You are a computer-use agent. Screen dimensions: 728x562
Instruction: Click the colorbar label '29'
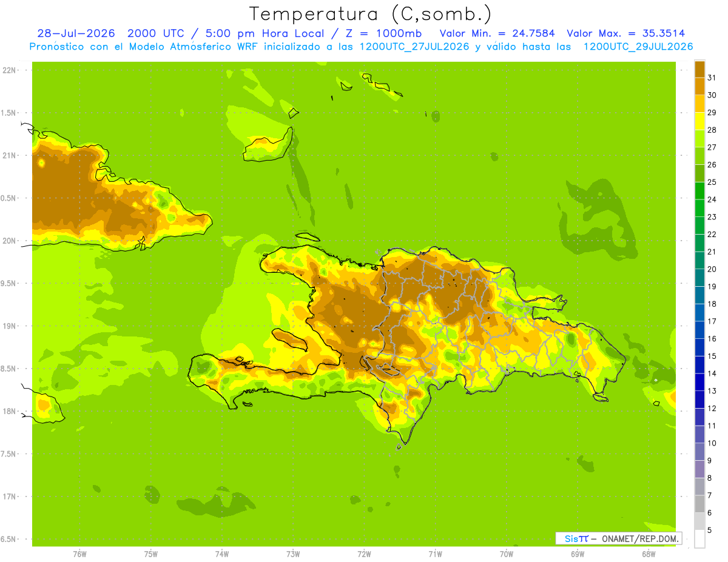click(x=712, y=113)
